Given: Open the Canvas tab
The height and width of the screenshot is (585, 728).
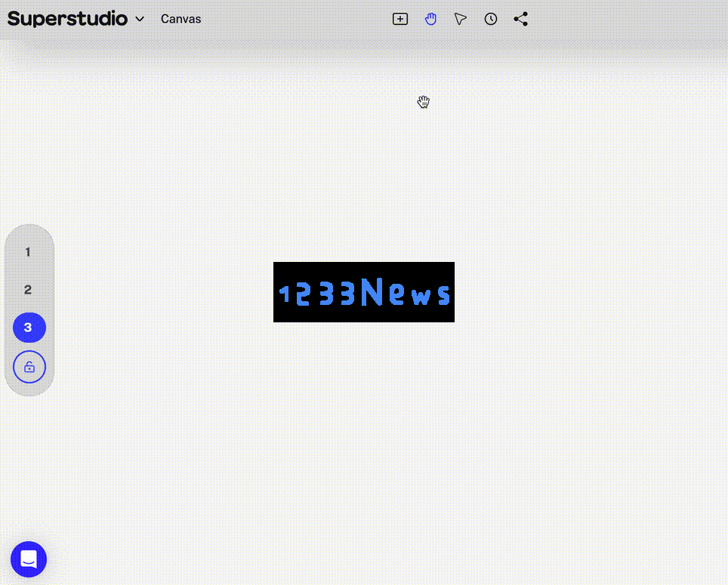Looking at the screenshot, I should pyautogui.click(x=180, y=19).
